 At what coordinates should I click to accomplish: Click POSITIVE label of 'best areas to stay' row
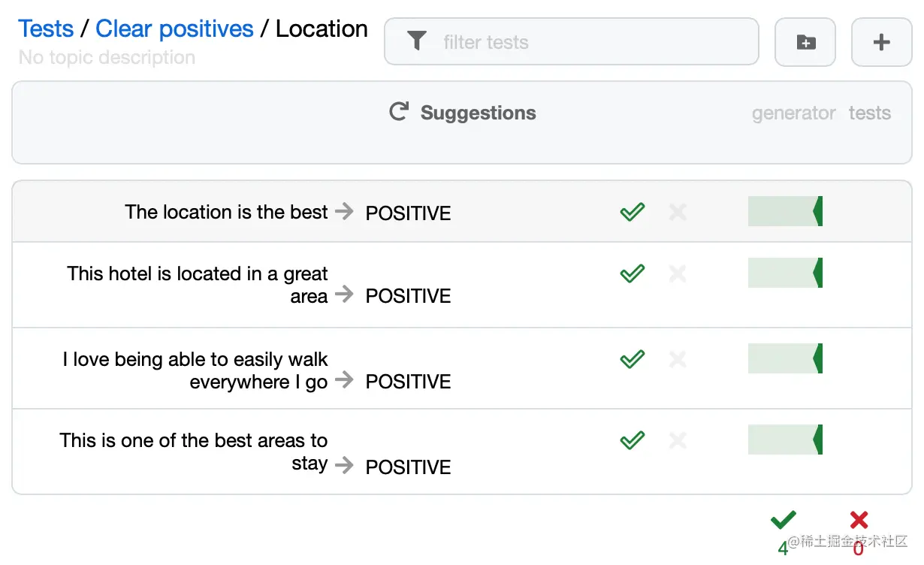coord(408,467)
